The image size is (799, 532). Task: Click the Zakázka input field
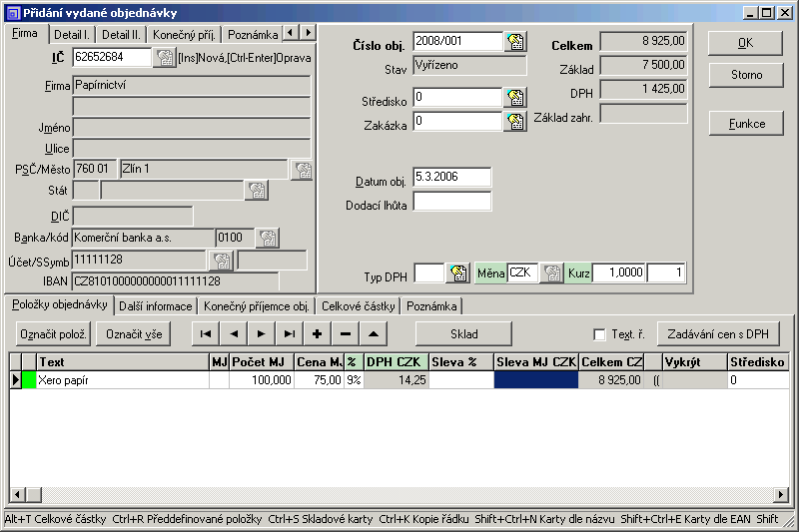pos(458,121)
